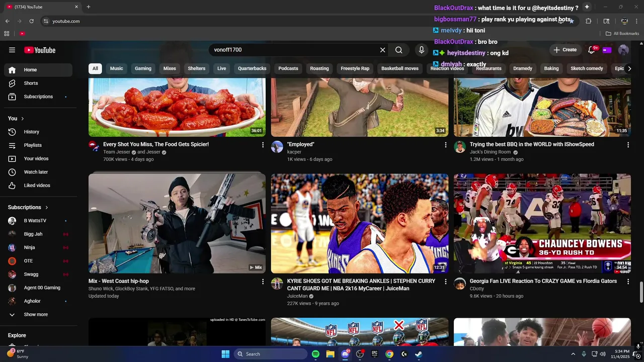Open All Bookmarks folder
This screenshot has height=362, width=644.
pyautogui.click(x=622, y=34)
